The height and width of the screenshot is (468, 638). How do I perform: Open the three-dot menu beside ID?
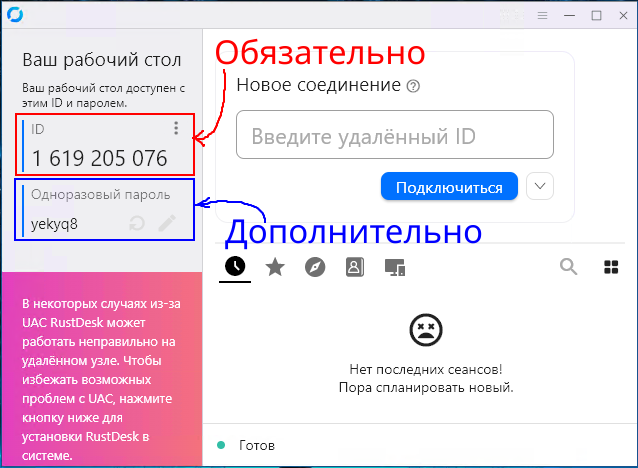coord(176,128)
